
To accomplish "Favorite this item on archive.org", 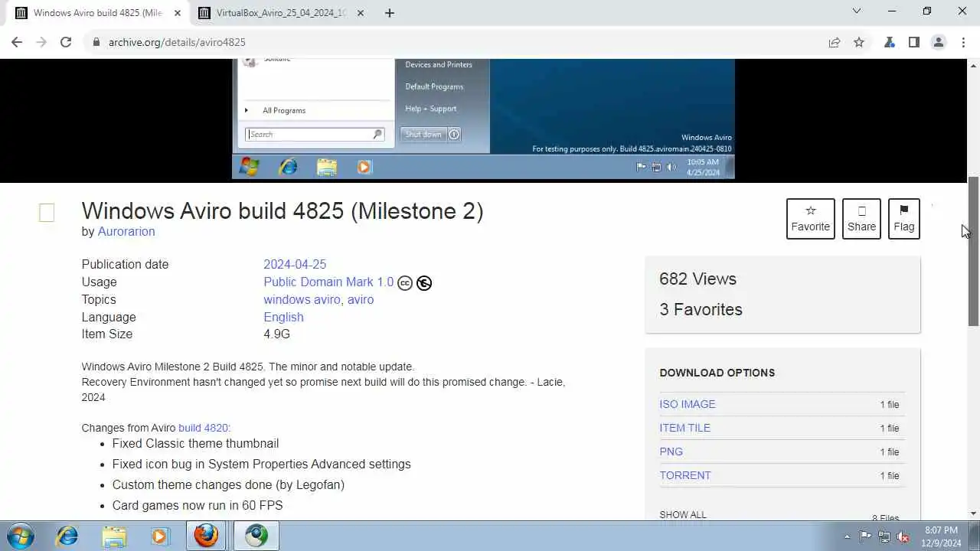I will [811, 219].
